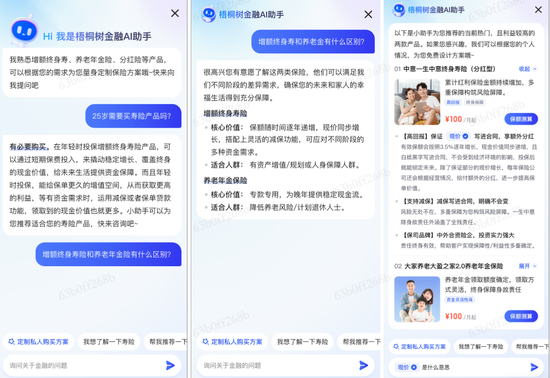Open family photo of product 01
Viewport: 550px width, 378px height.
[x=417, y=102]
